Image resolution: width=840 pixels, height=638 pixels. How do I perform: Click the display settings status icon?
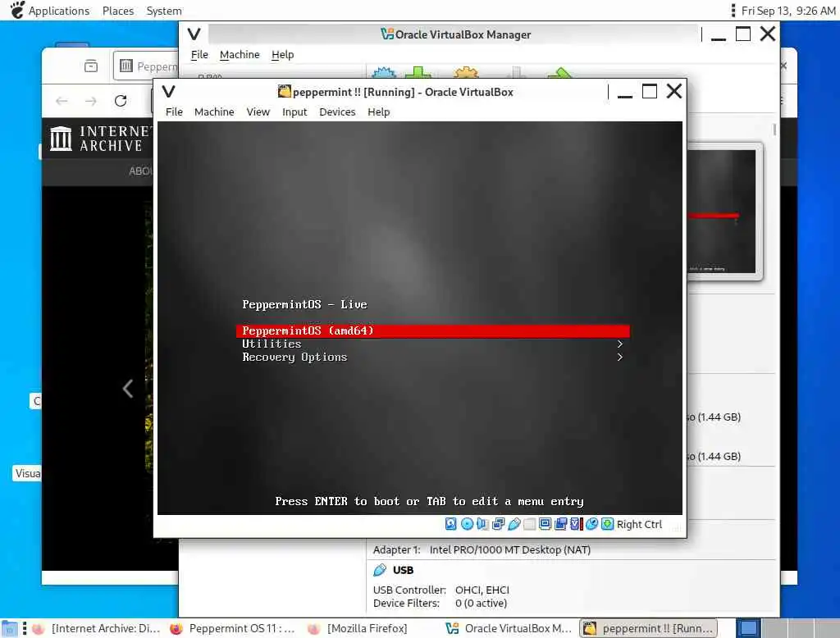click(x=545, y=524)
